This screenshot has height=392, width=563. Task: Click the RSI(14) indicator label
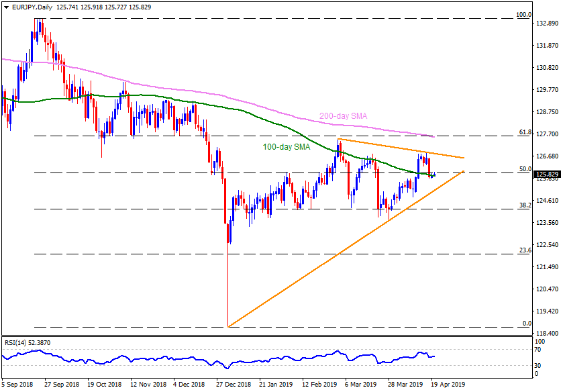click(x=18, y=342)
